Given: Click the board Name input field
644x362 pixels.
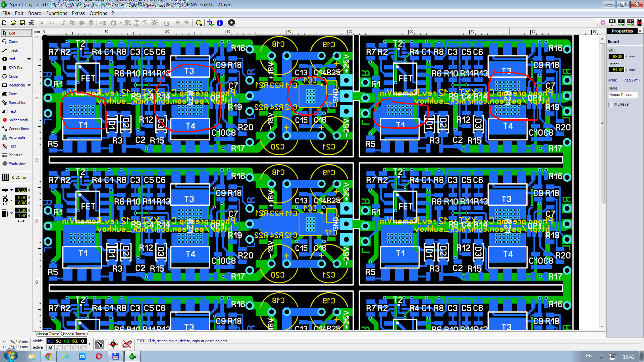Looking at the screenshot, I should point(623,95).
